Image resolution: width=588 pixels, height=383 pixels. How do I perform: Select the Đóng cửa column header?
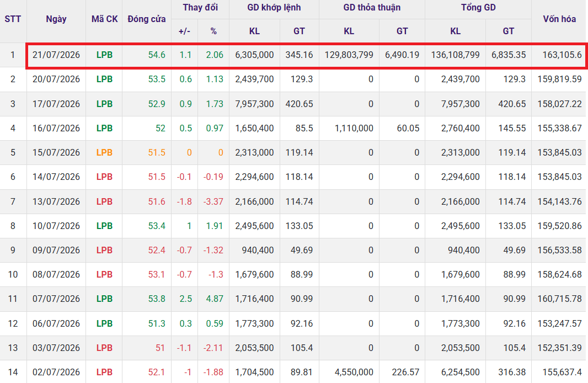pos(147,19)
